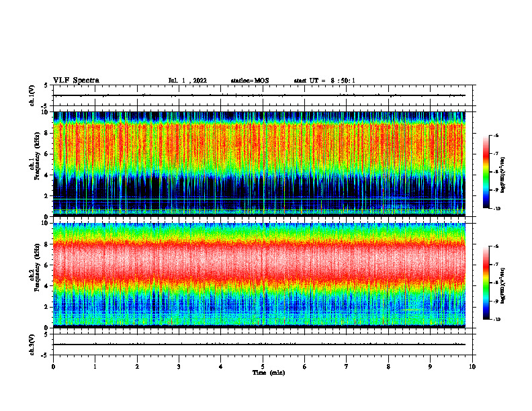Click the -10 label on ch.2 color bar
The width and height of the screenshot is (532, 411).
pyautogui.click(x=496, y=320)
